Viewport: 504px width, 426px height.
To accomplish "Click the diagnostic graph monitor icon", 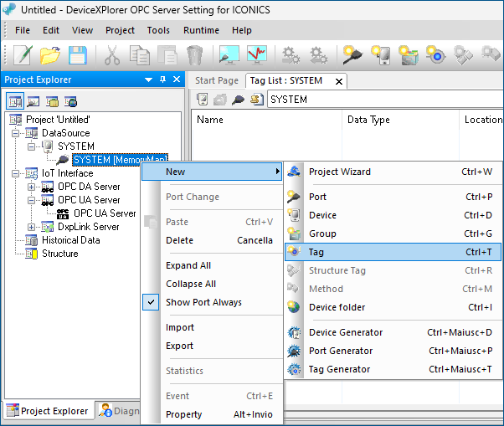I will 257,55.
